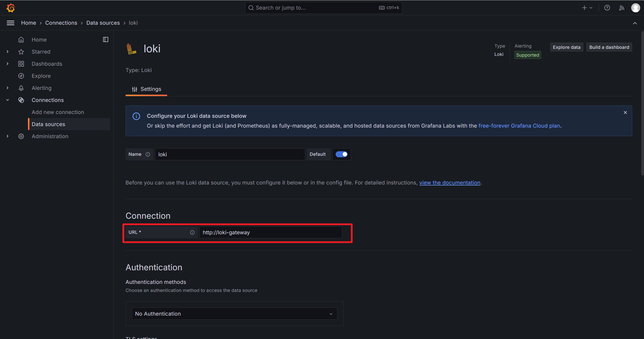Screen dimensions: 644x339
Task: Open the No Authentication dropdown
Action: (234, 314)
